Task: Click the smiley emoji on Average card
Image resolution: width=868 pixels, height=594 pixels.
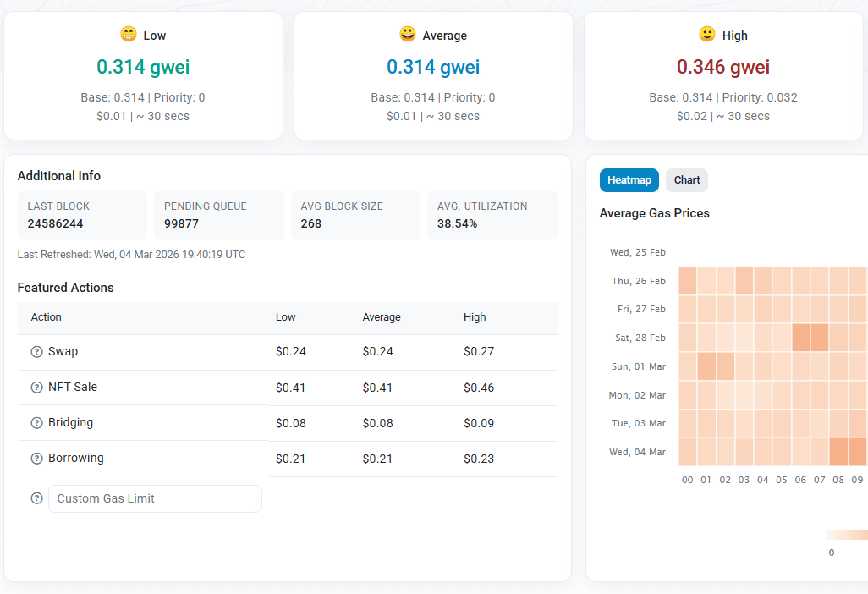Action: point(408,35)
